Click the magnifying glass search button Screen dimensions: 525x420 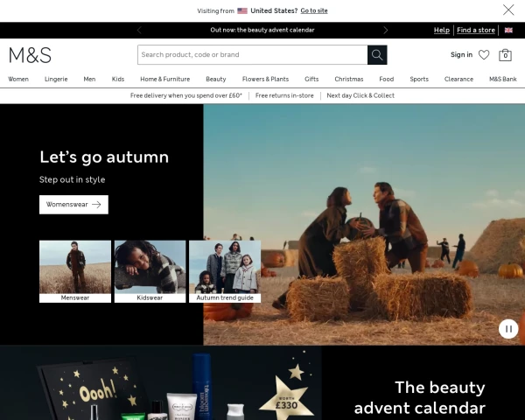(377, 54)
